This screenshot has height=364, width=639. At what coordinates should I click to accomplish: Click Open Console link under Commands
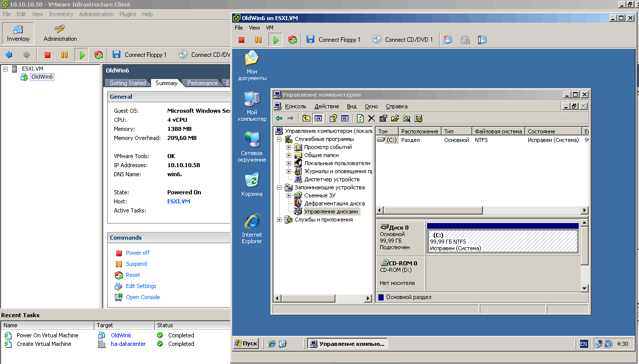pyautogui.click(x=143, y=297)
